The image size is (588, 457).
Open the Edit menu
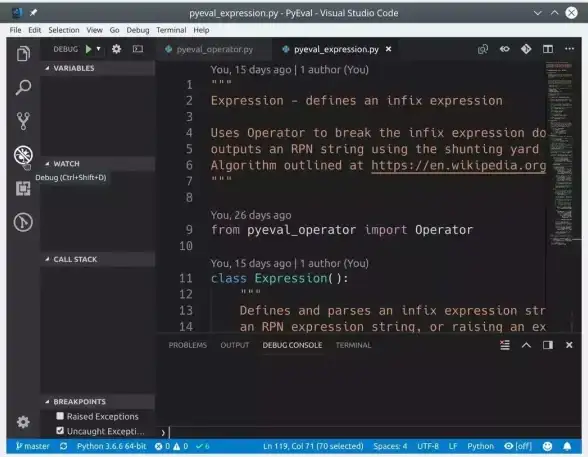[34, 30]
